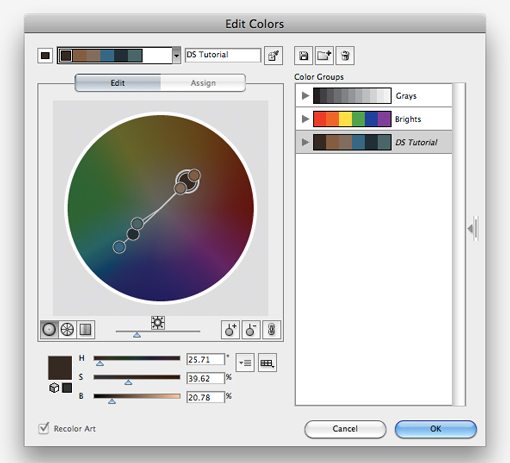Select segmented color wheel display icon
The image size is (510, 463).
(x=67, y=330)
